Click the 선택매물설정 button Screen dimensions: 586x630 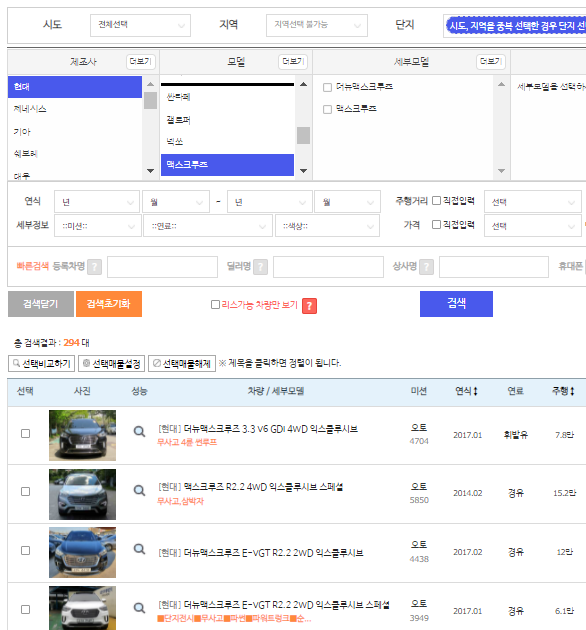(112, 364)
